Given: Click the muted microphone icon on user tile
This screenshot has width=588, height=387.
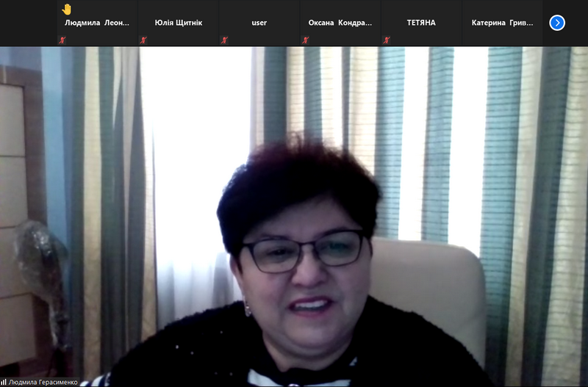Looking at the screenshot, I should coord(224,40).
